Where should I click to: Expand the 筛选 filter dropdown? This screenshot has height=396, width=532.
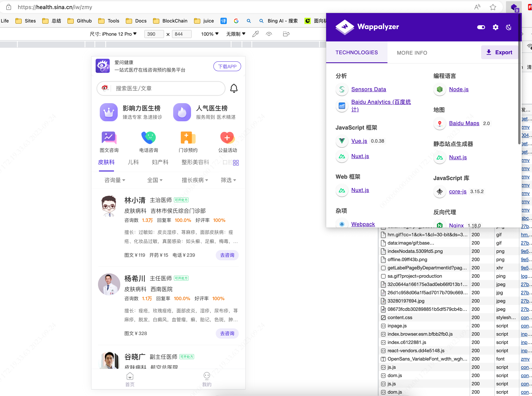(x=228, y=180)
